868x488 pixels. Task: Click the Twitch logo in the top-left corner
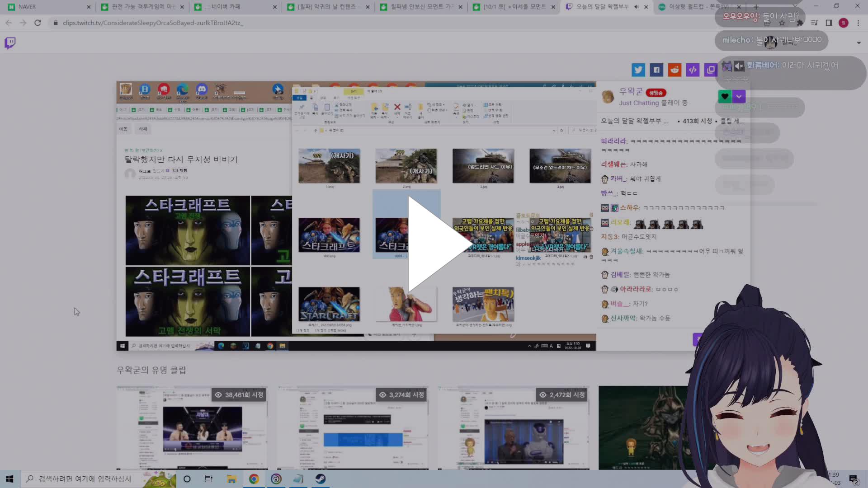(x=10, y=42)
